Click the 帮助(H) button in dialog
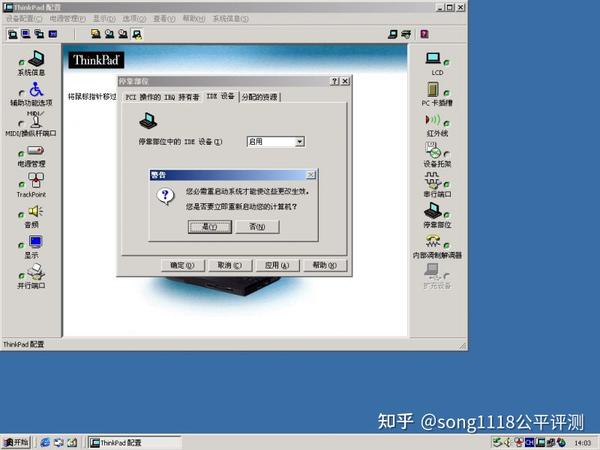 click(325, 265)
